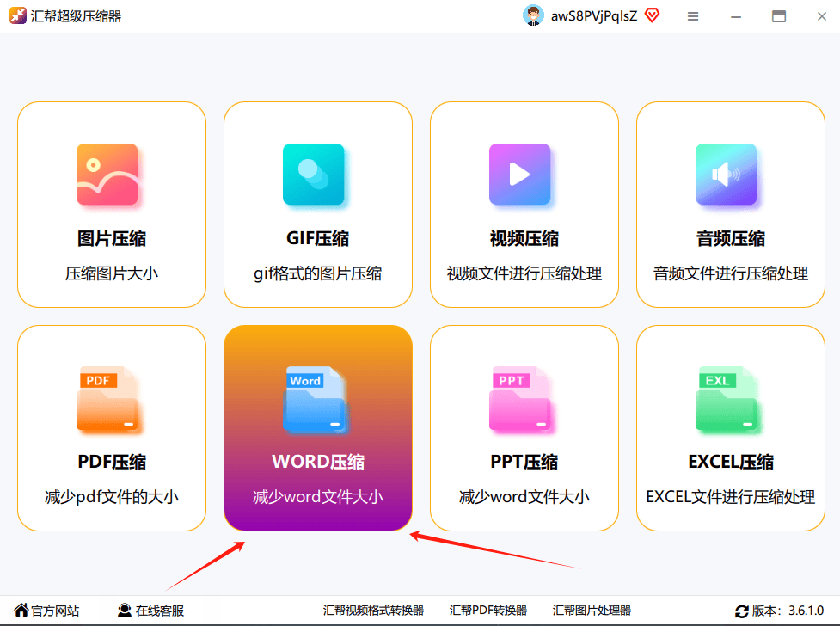Click the VIP heart membership icon

coord(652,15)
